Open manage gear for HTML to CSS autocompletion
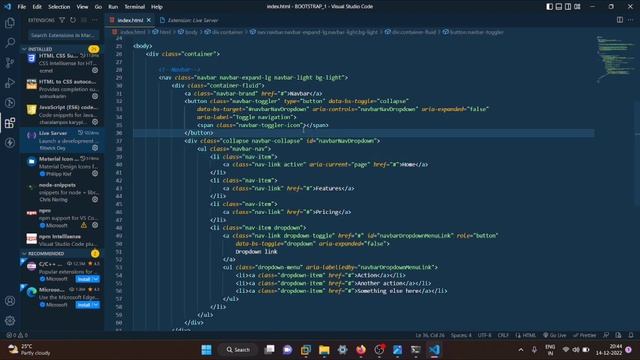This screenshot has width=640, height=360. [x=95, y=96]
